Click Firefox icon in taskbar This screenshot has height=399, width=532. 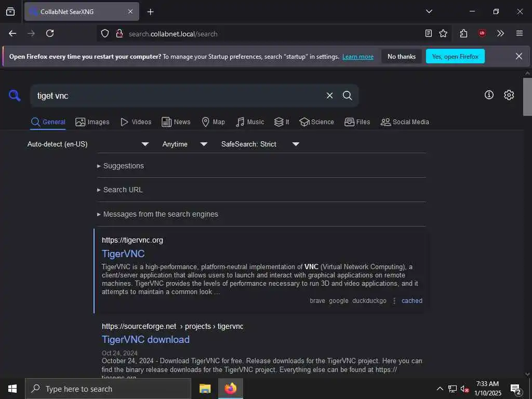pyautogui.click(x=230, y=389)
